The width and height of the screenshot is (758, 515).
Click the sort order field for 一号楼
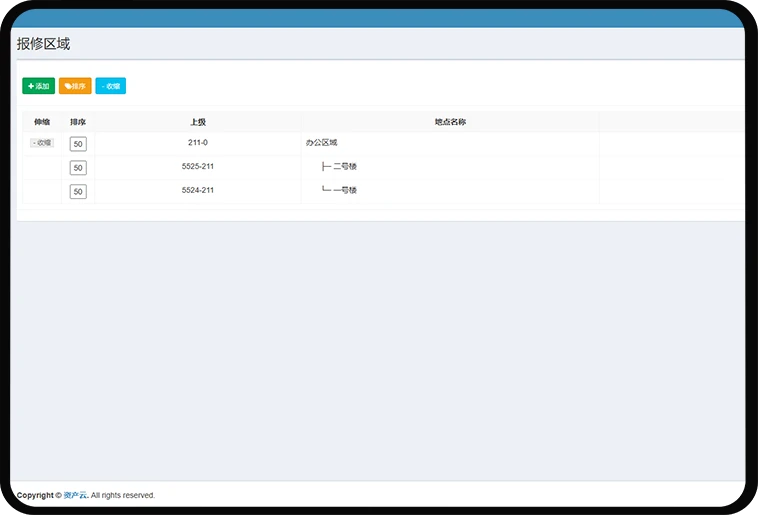pos(78,192)
